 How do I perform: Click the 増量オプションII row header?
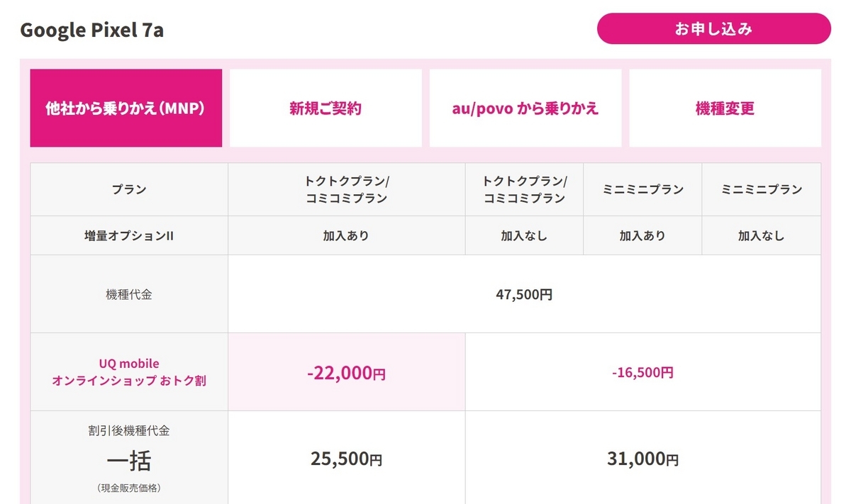tap(129, 235)
